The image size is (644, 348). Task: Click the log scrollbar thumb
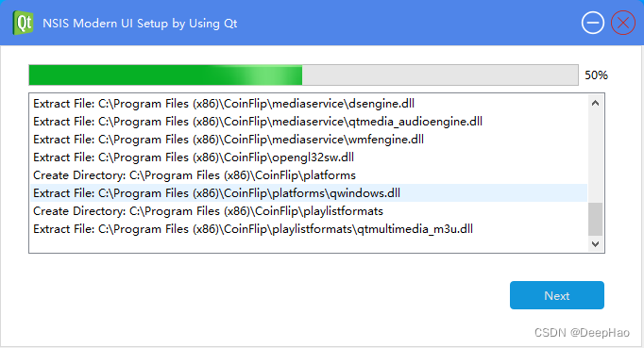coord(595,219)
